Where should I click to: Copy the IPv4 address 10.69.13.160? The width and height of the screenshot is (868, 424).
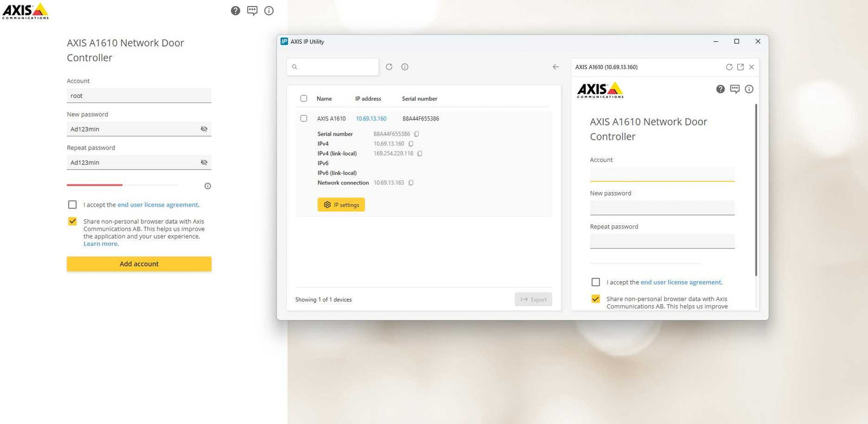(x=411, y=144)
